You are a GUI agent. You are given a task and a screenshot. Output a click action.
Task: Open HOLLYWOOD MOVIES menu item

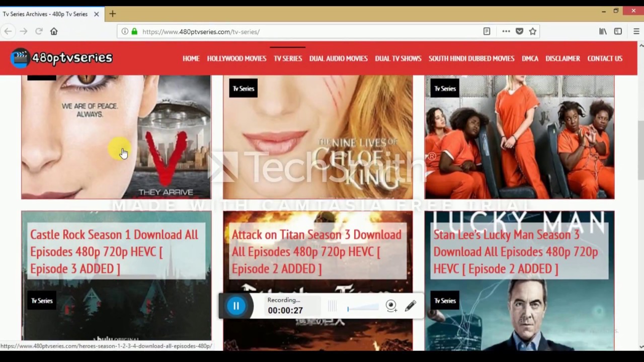(236, 58)
